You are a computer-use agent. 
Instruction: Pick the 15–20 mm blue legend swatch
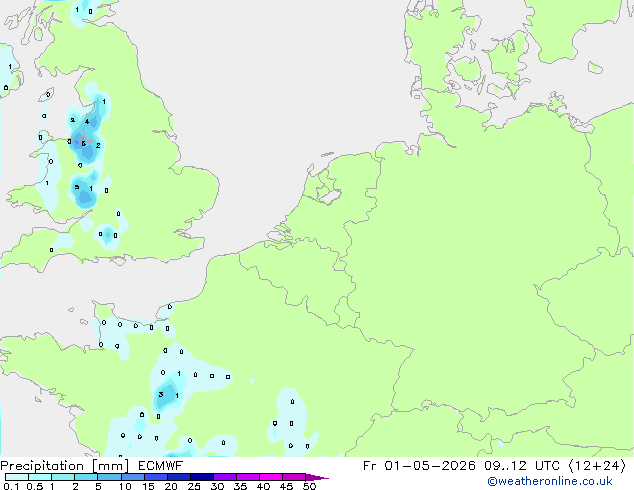[x=156, y=477]
